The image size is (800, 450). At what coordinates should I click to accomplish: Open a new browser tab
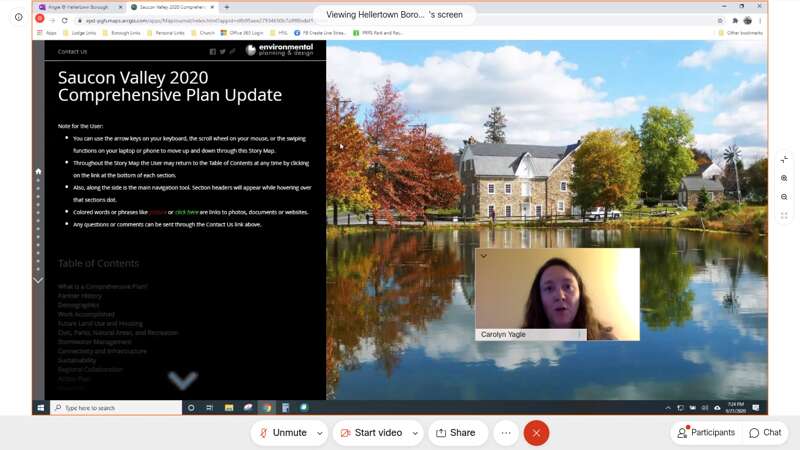click(227, 7)
